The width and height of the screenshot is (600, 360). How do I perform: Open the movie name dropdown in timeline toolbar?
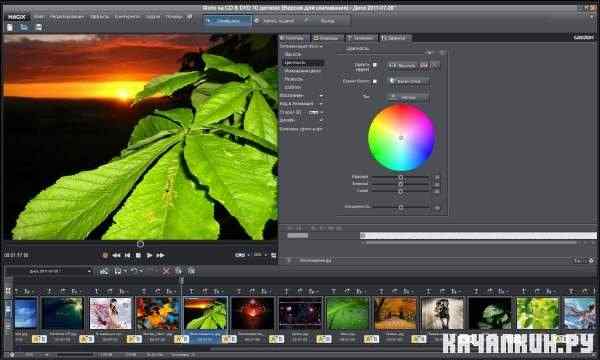coord(59,271)
